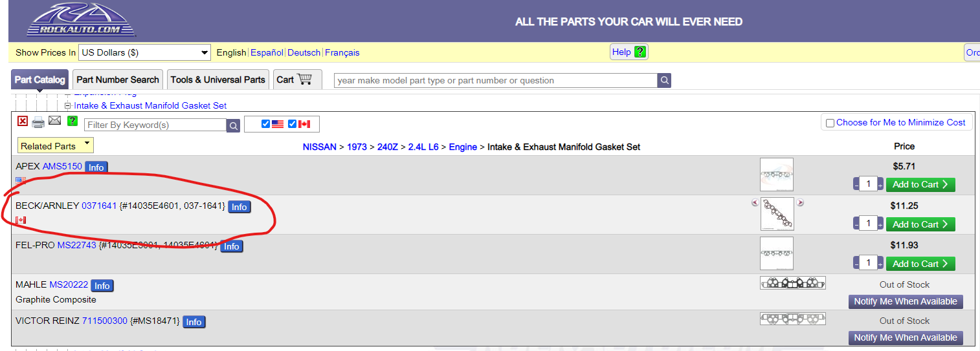Viewport: 980px width, 351px height.
Task: Open the Show Prices In currency dropdown
Action: [144, 52]
